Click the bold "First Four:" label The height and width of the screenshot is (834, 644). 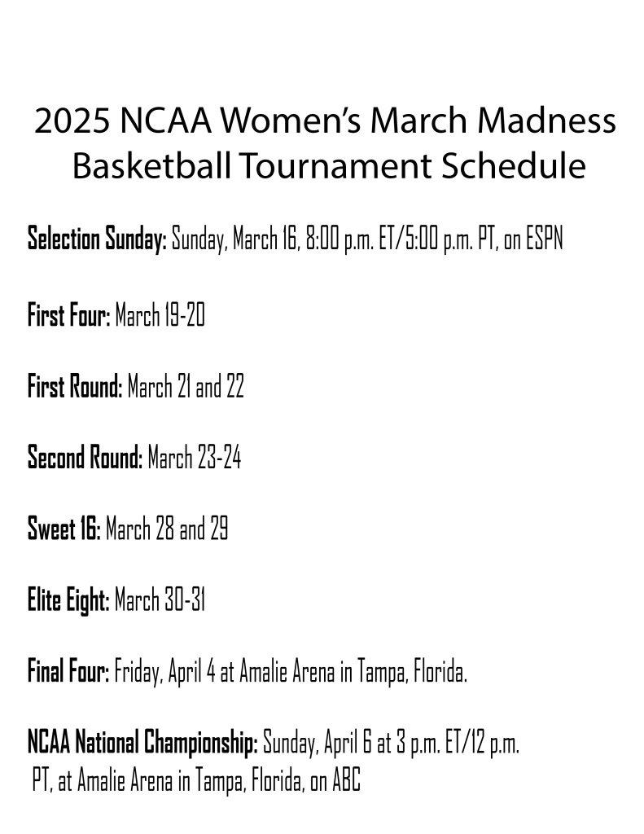coord(68,315)
